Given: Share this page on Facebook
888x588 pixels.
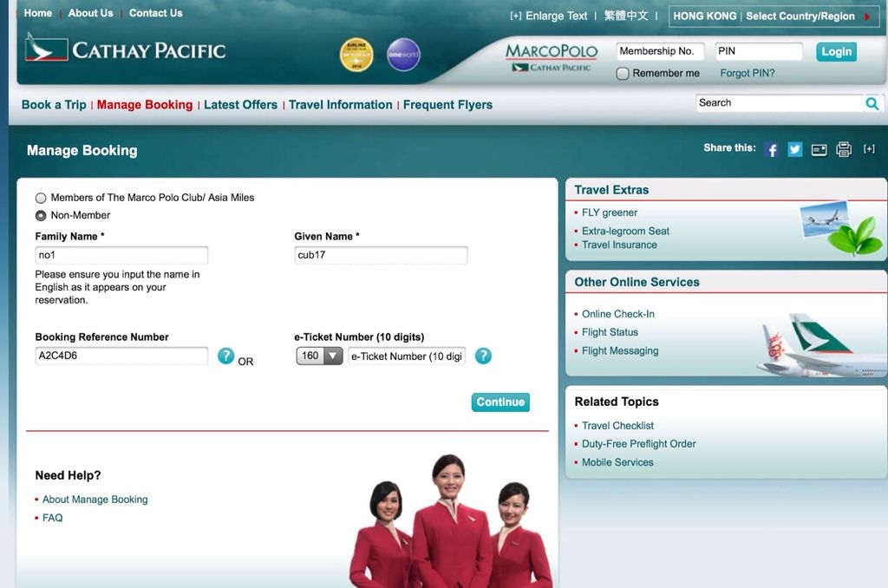Looking at the screenshot, I should [x=771, y=149].
